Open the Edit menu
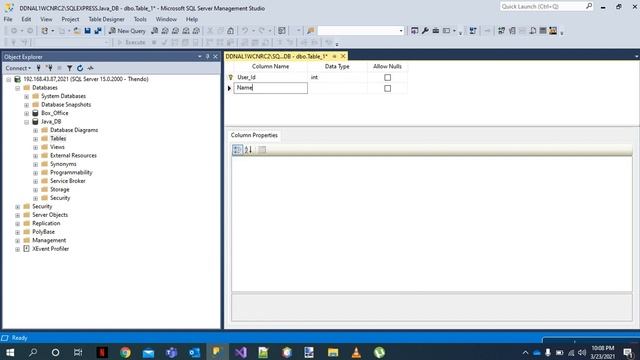The image size is (640, 360). (26, 19)
